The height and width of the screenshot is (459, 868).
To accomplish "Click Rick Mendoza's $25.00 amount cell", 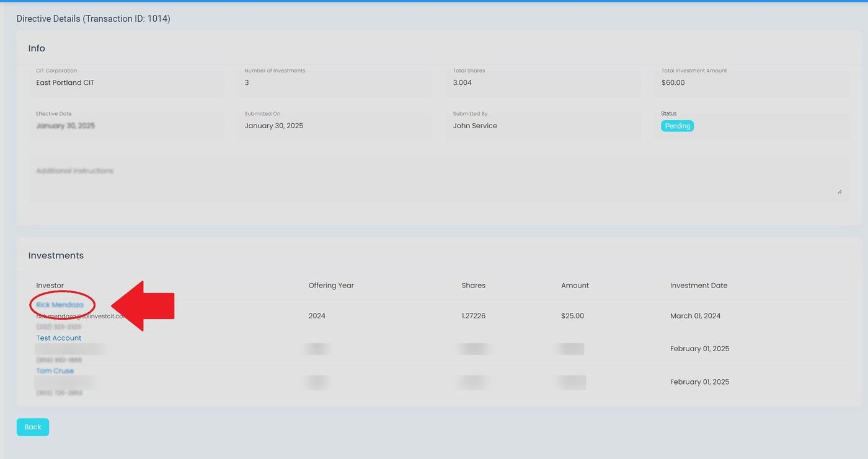I will (572, 316).
